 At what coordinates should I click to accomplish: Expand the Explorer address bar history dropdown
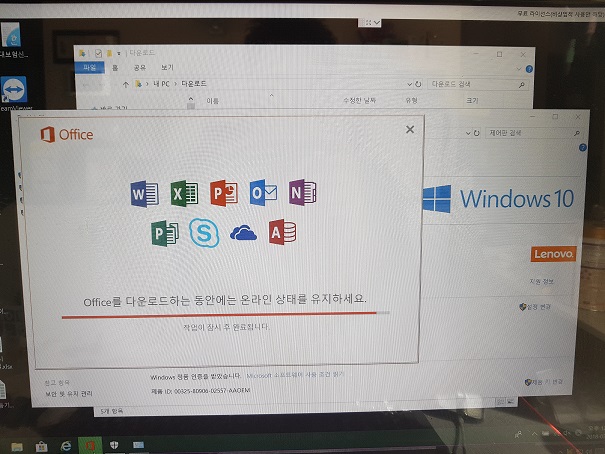[x=409, y=84]
